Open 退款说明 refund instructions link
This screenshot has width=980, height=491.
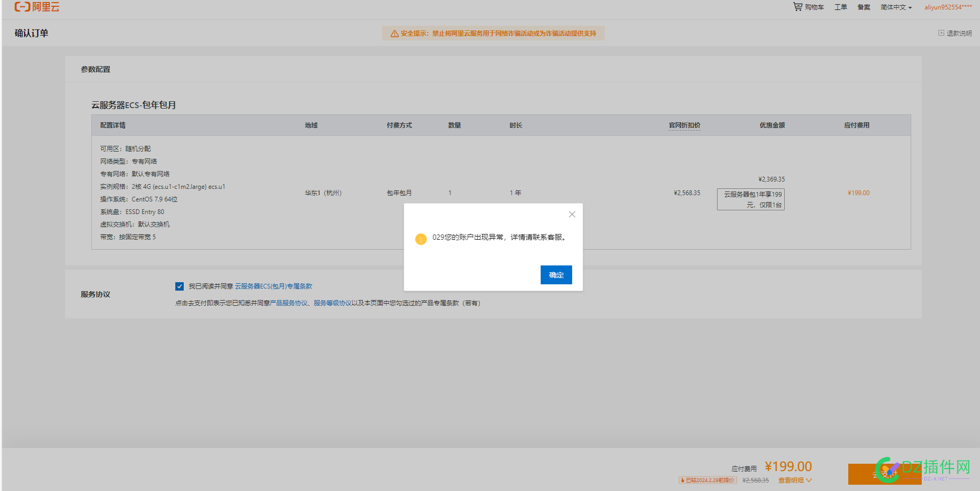pos(955,33)
